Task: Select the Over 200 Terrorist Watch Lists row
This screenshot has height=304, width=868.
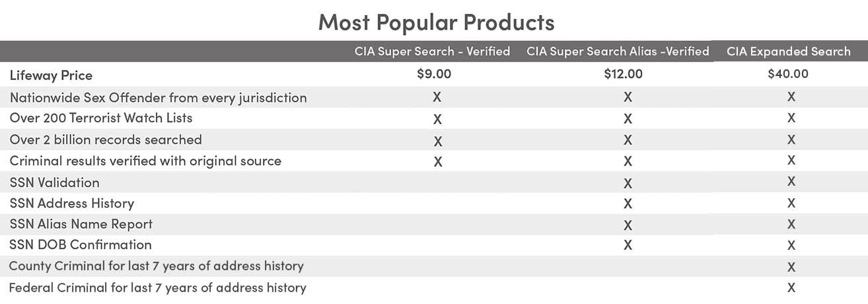Action: (x=101, y=118)
